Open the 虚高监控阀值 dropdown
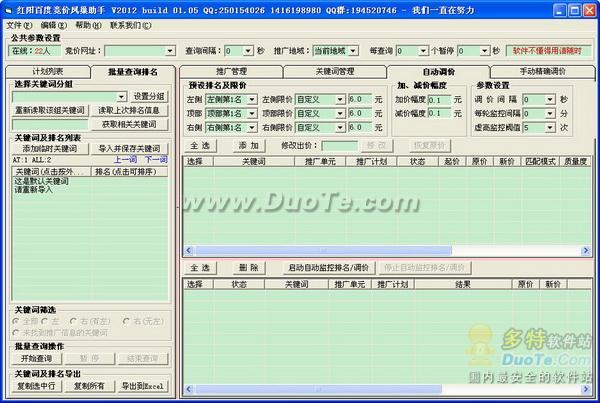The width and height of the screenshot is (600, 403). coord(550,128)
